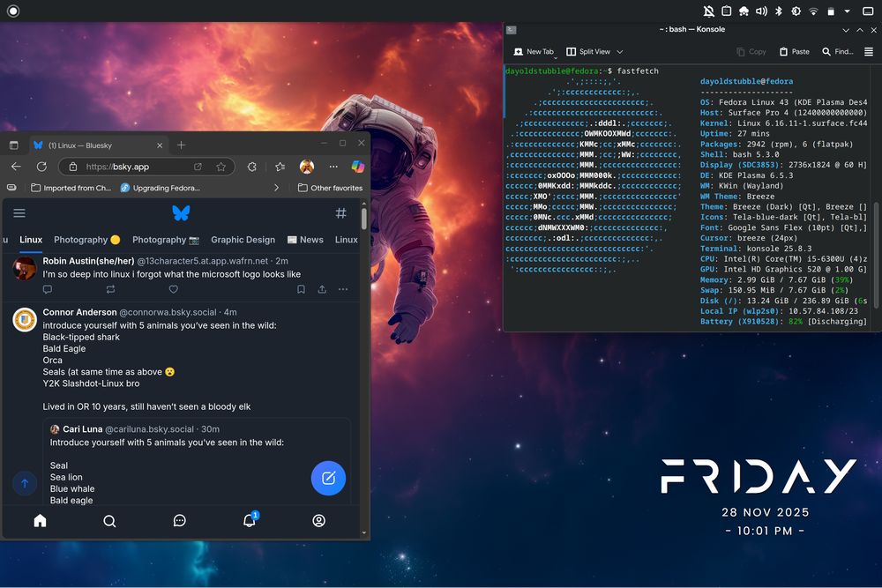Repost Robin Austin's post
This screenshot has width=882, height=588.
[110, 289]
